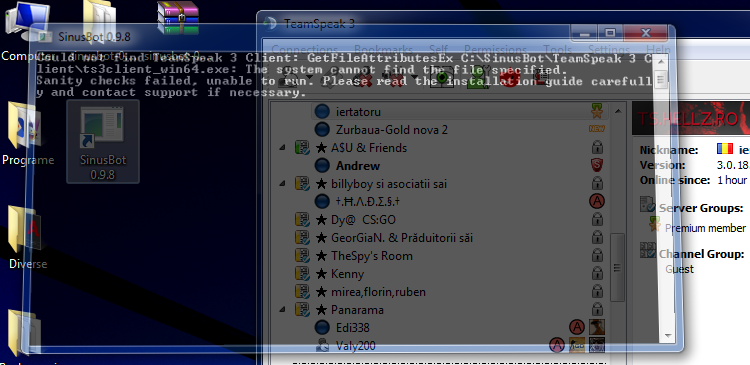Click the TS.HELLZ.RO server banner
This screenshot has height=365, width=750.
tap(691, 118)
